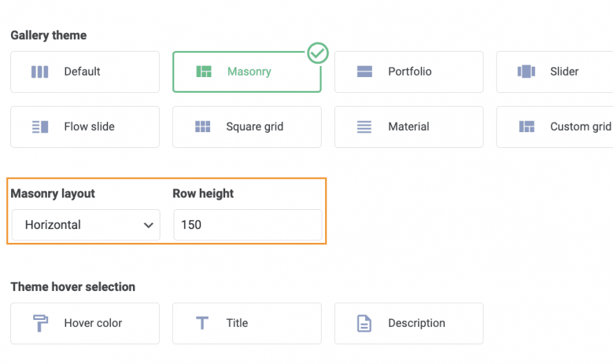Click the Custom grid icon
This screenshot has height=364, width=613.
click(x=526, y=127)
